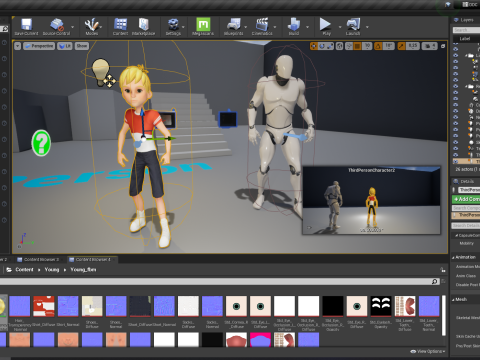Toggle rotation snapping in viewport
Screen dimensions: 480x360
[378, 46]
